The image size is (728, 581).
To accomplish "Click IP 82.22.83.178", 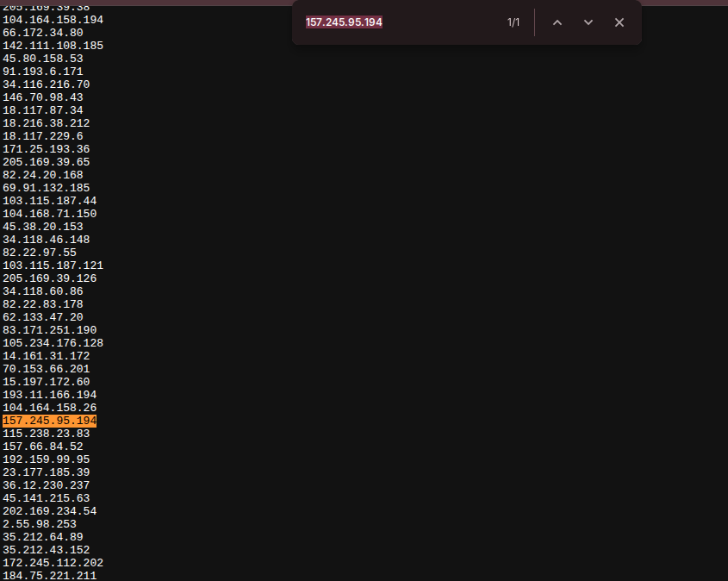I will (43, 304).
